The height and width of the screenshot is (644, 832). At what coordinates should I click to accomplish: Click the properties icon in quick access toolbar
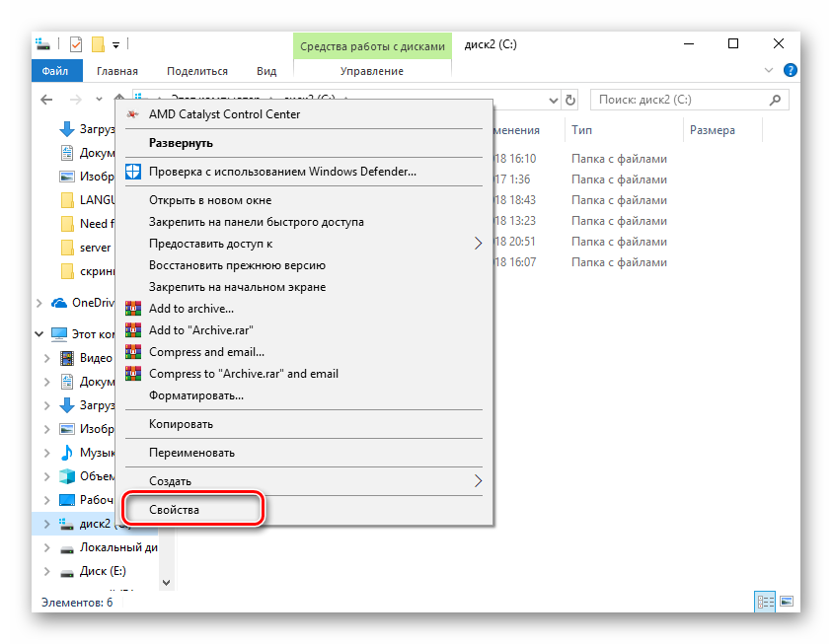[x=76, y=44]
